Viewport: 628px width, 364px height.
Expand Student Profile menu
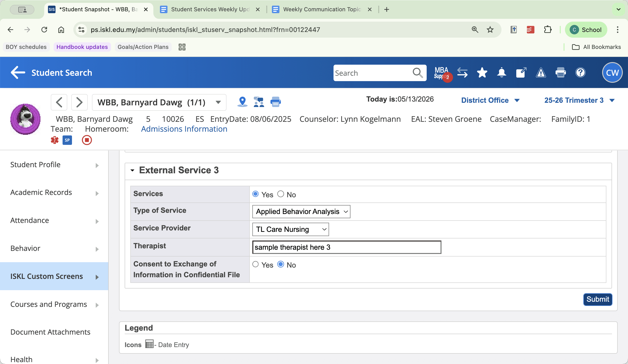coord(54,165)
